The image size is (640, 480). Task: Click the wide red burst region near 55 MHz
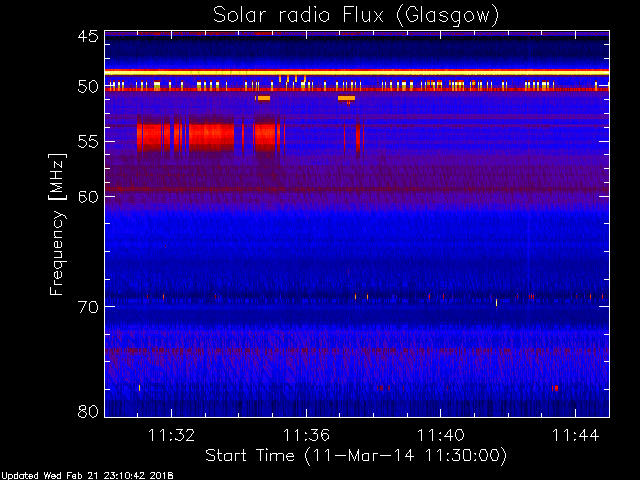tap(211, 137)
